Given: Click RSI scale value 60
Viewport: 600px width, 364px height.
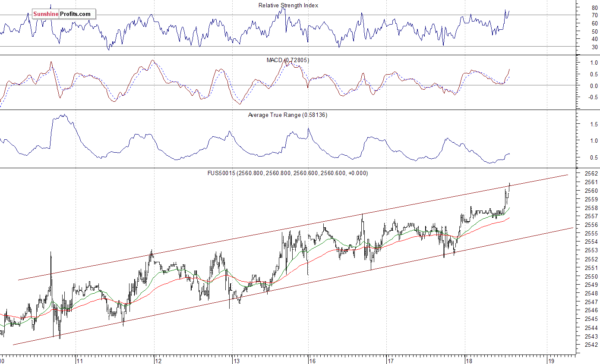Looking at the screenshot, I should pos(594,23).
